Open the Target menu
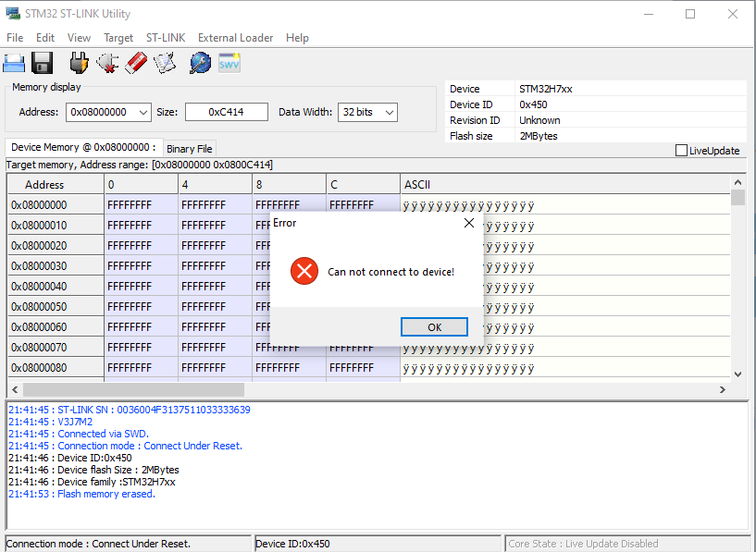Image resolution: width=756 pixels, height=552 pixels. click(x=118, y=38)
